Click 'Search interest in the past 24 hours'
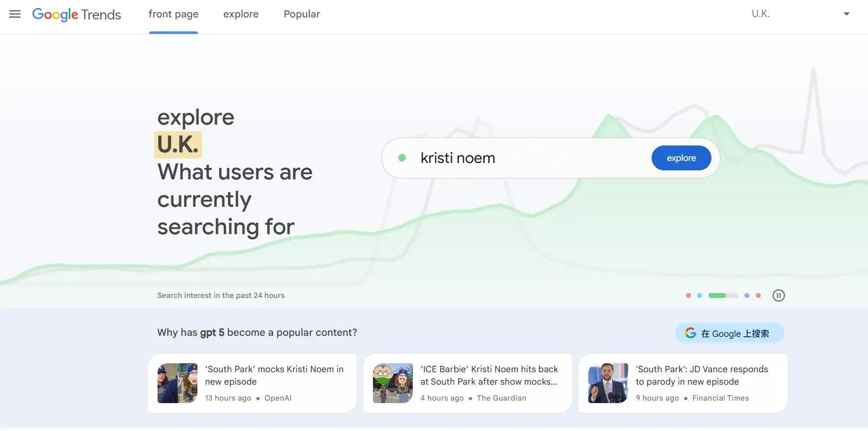This screenshot has height=431, width=868. click(x=221, y=295)
